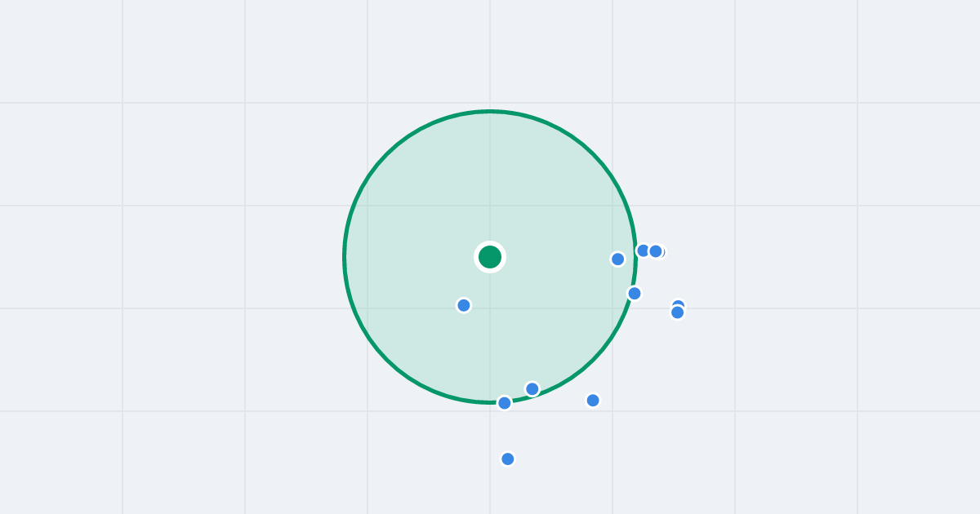980x514 pixels.
Task: Click the blue dot on the circle's bottommost outline
Action: [x=505, y=402]
